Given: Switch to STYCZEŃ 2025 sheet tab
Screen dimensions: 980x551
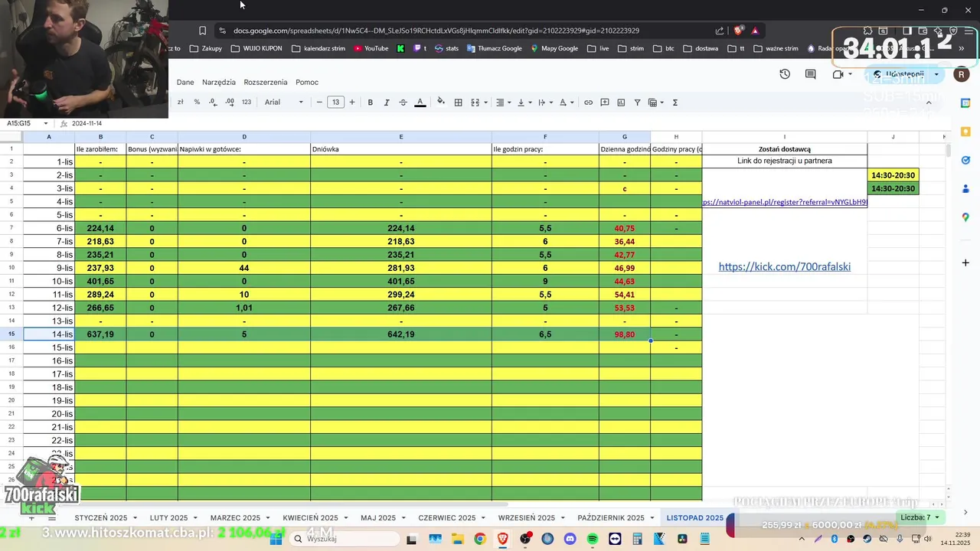Looking at the screenshot, I should [x=100, y=517].
